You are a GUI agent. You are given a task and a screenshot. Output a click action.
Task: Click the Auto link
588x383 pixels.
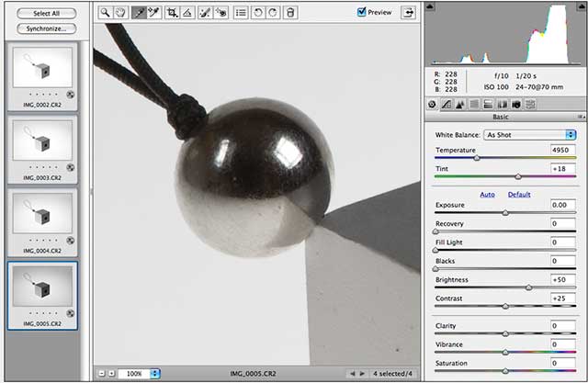487,195
